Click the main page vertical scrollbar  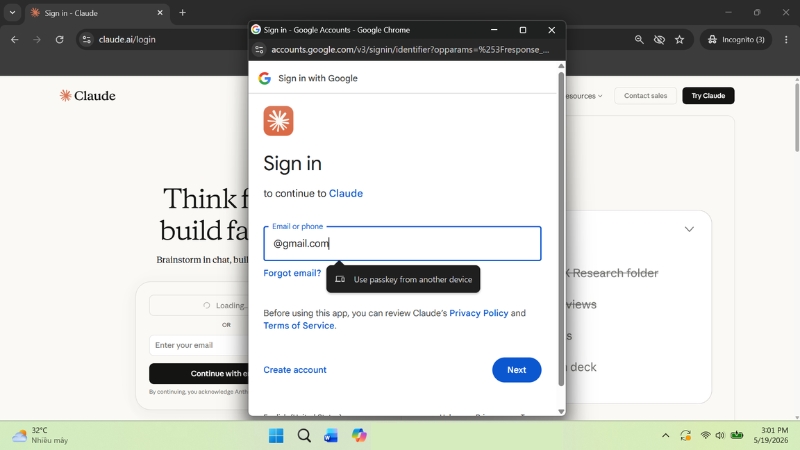(x=796, y=116)
